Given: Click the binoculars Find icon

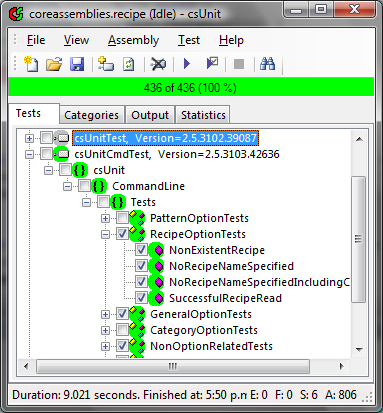Looking at the screenshot, I should tap(268, 63).
